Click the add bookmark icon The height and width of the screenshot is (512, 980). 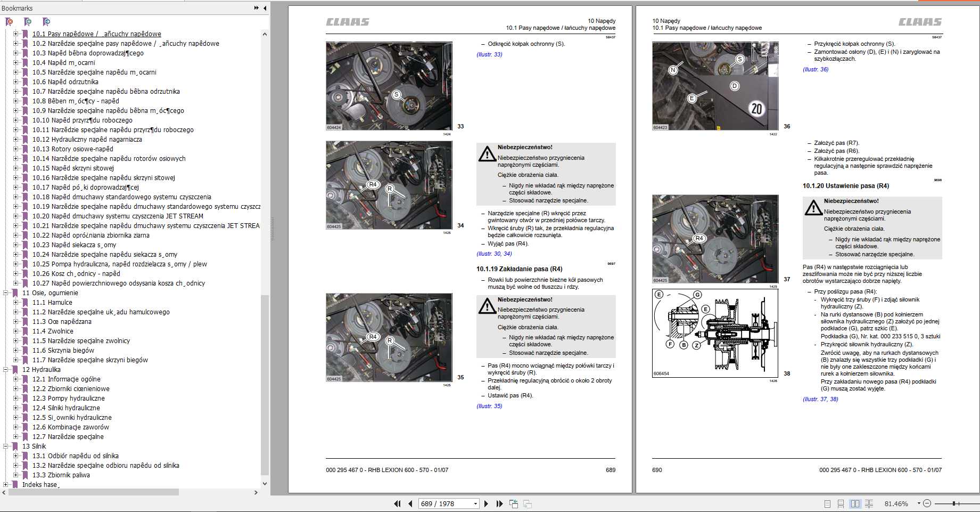click(28, 22)
